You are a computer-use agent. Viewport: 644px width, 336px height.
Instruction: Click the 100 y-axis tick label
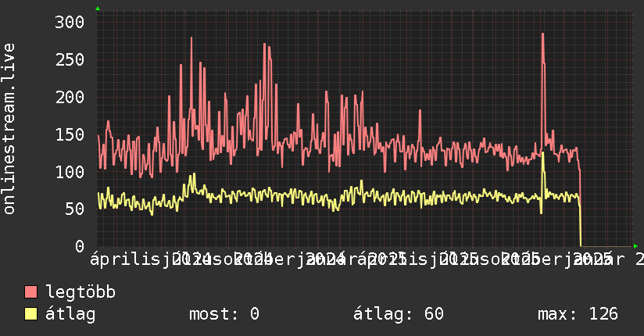70,172
